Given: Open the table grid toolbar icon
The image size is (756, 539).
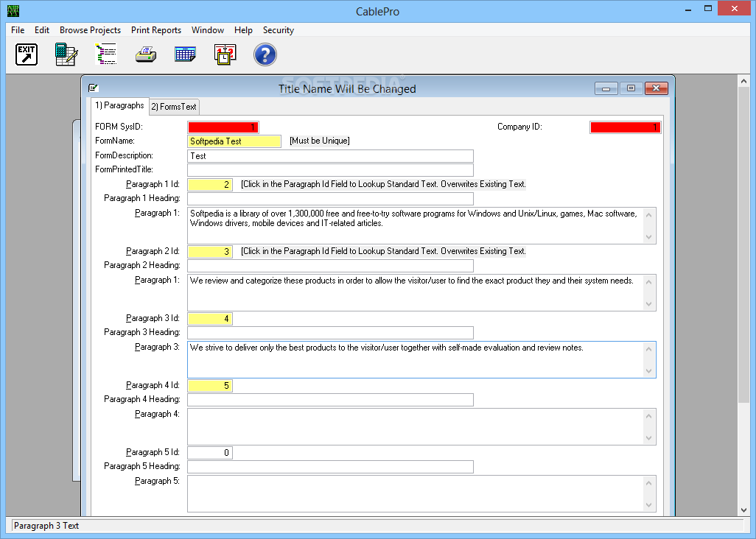Looking at the screenshot, I should pos(185,54).
